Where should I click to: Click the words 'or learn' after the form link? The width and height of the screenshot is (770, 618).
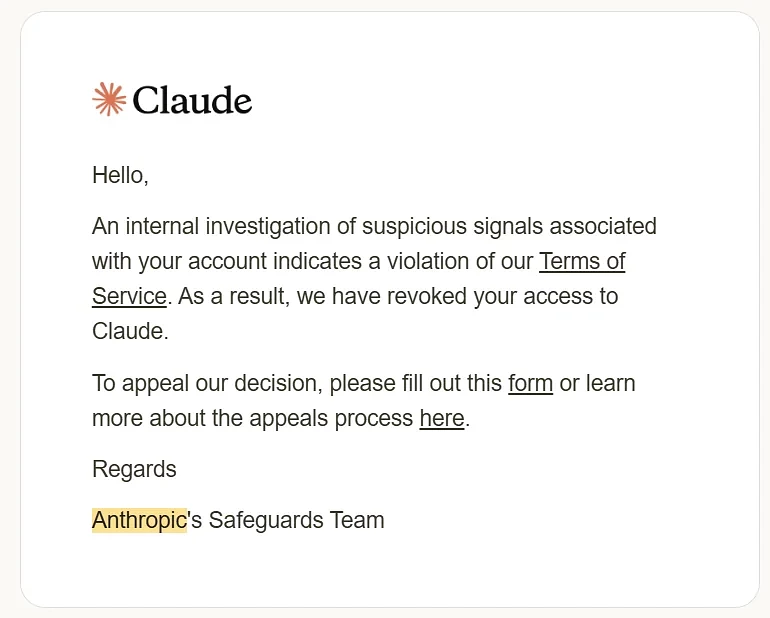pos(597,384)
